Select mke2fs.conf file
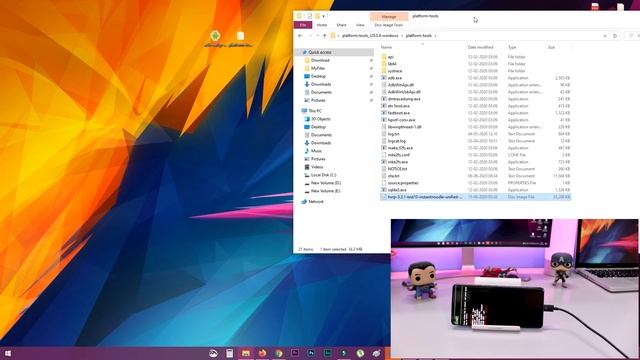The width and height of the screenshot is (640, 360). coord(398,155)
